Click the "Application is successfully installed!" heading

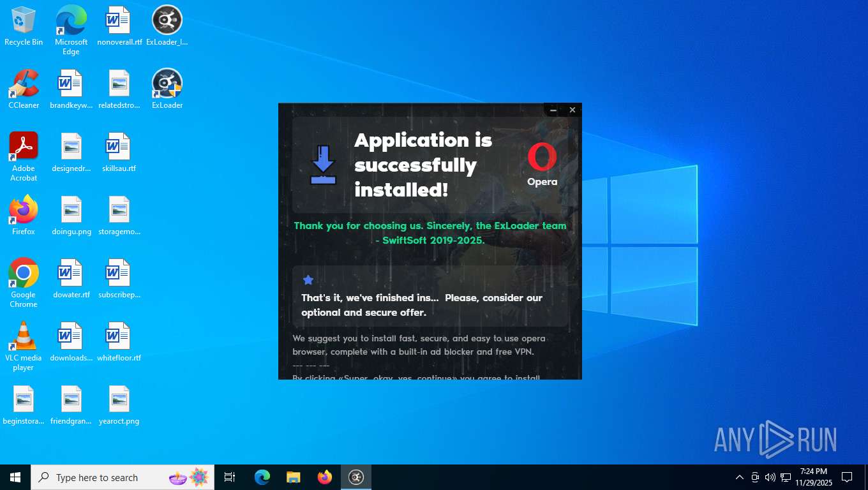click(x=423, y=165)
